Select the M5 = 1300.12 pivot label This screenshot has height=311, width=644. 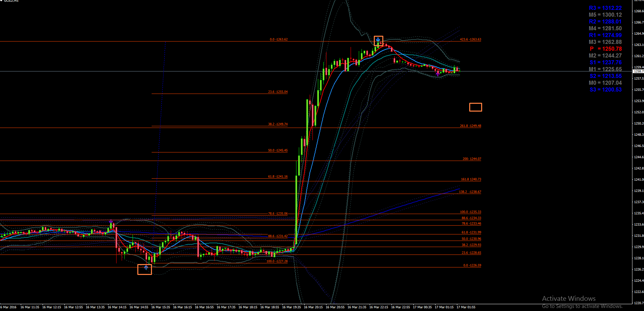tap(605, 15)
